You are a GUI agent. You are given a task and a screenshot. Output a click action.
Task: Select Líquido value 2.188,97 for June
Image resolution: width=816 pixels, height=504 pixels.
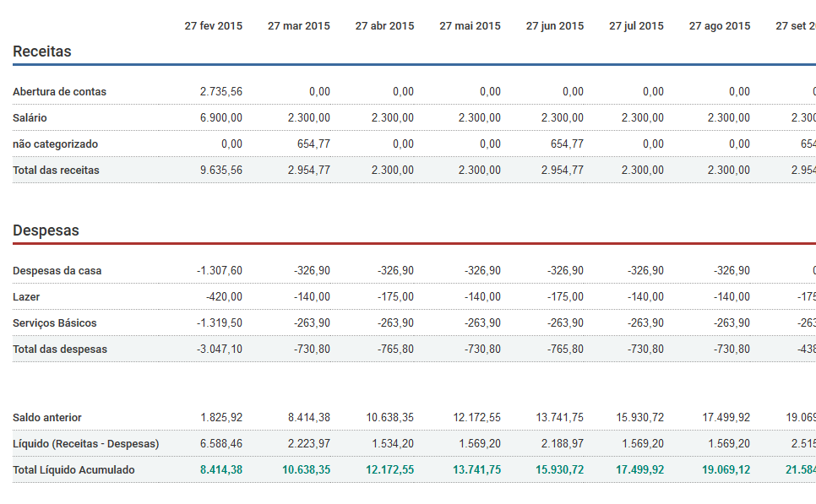[x=562, y=444]
